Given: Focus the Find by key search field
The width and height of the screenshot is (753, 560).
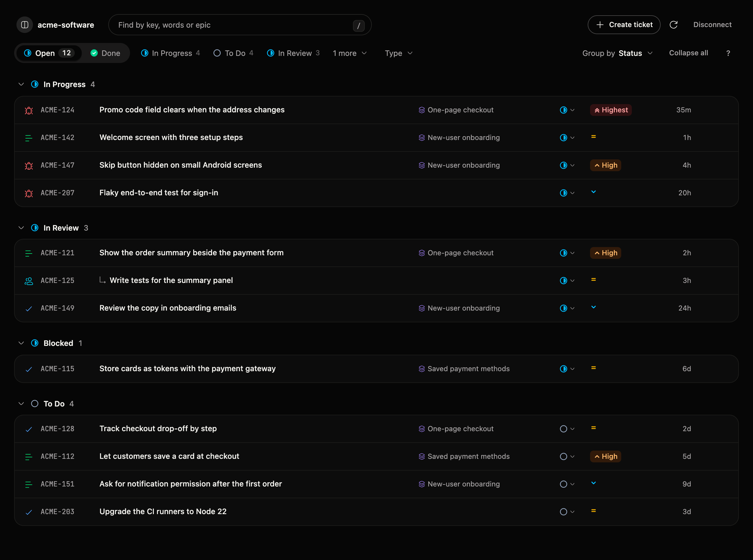Looking at the screenshot, I should coord(240,25).
